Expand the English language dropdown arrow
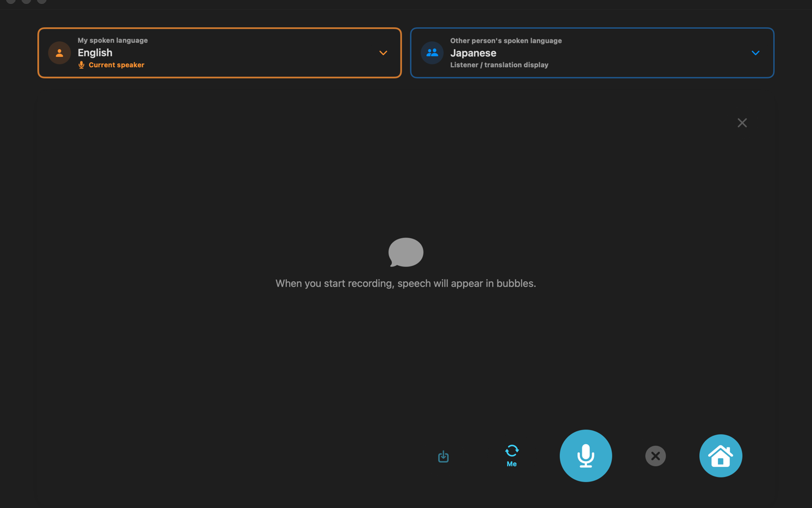This screenshot has width=812, height=508. [383, 53]
